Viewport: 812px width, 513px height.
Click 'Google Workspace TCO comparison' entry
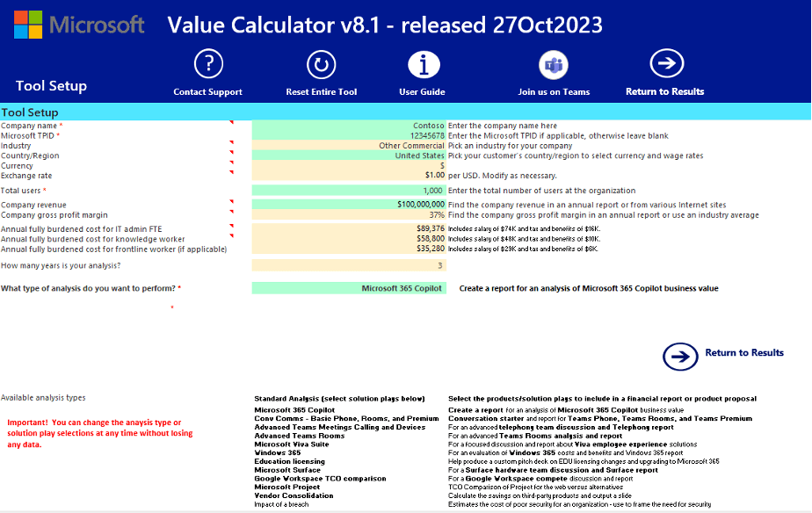[320, 479]
